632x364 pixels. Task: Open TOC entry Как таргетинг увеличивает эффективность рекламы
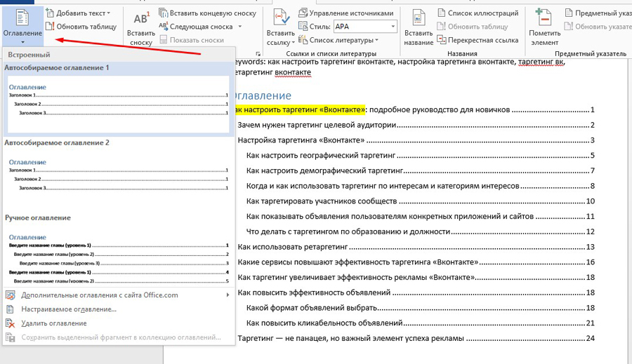pos(416,277)
